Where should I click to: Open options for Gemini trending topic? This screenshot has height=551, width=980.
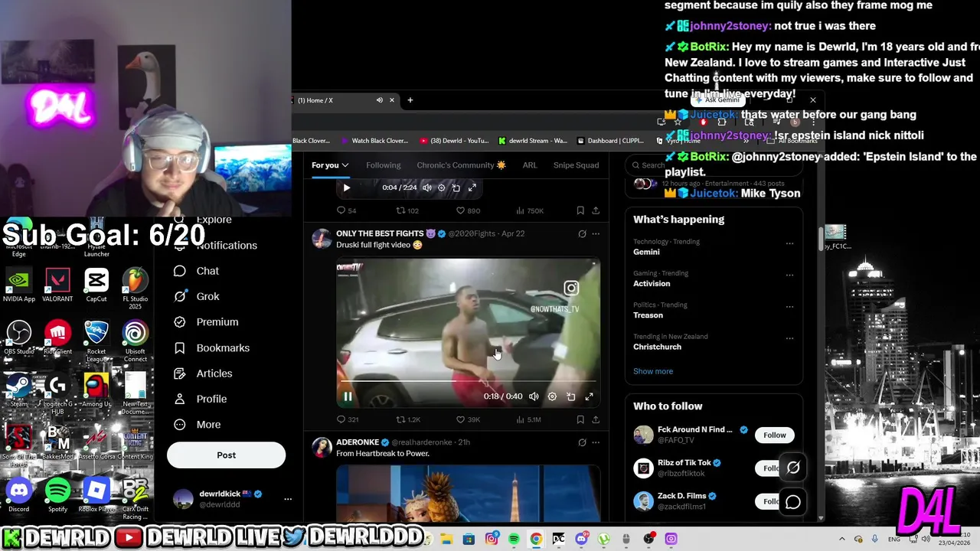[x=789, y=243]
